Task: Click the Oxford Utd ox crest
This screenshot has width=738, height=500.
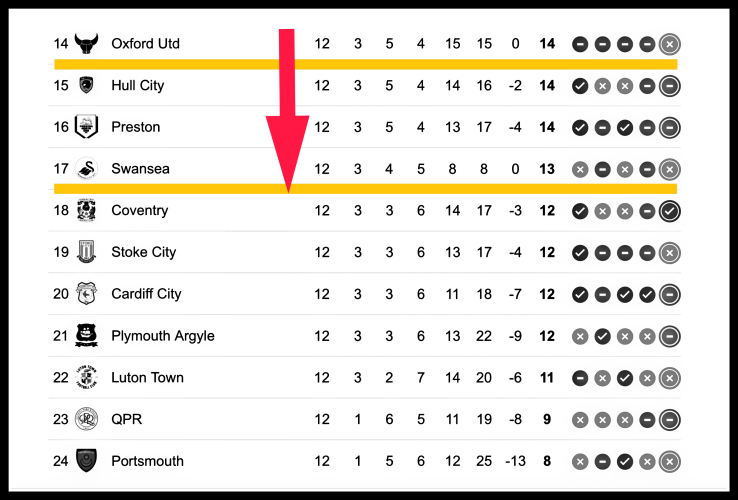Action: click(x=87, y=44)
